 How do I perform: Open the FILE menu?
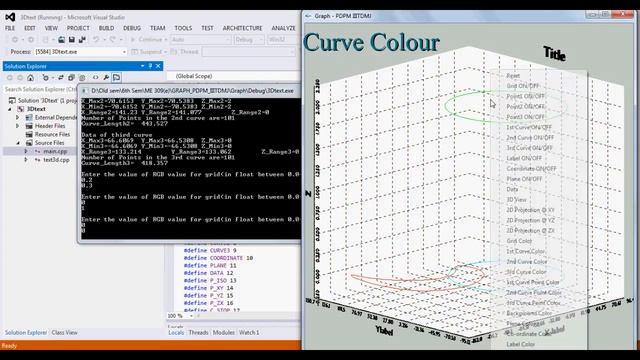10,28
